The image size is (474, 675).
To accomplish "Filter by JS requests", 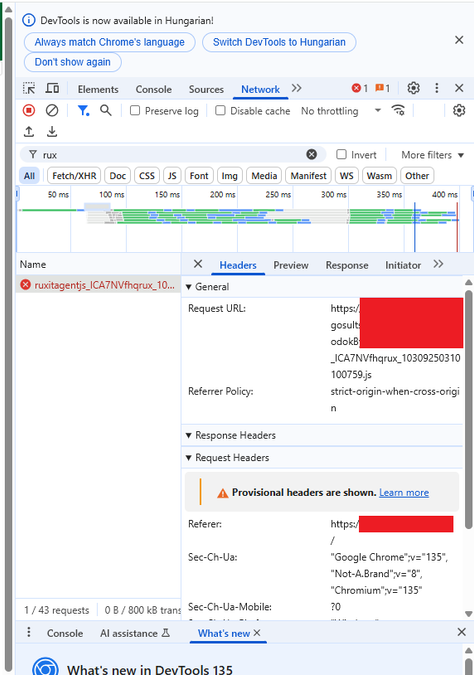I will 172,176.
